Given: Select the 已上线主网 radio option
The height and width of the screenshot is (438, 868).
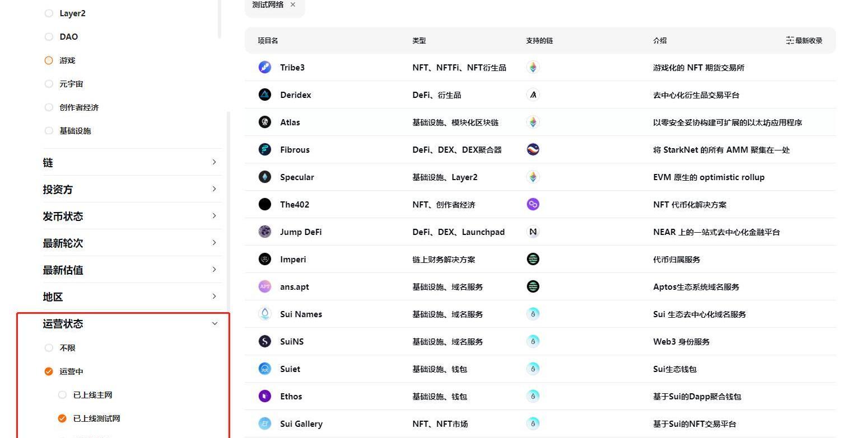Looking at the screenshot, I should pyautogui.click(x=62, y=395).
